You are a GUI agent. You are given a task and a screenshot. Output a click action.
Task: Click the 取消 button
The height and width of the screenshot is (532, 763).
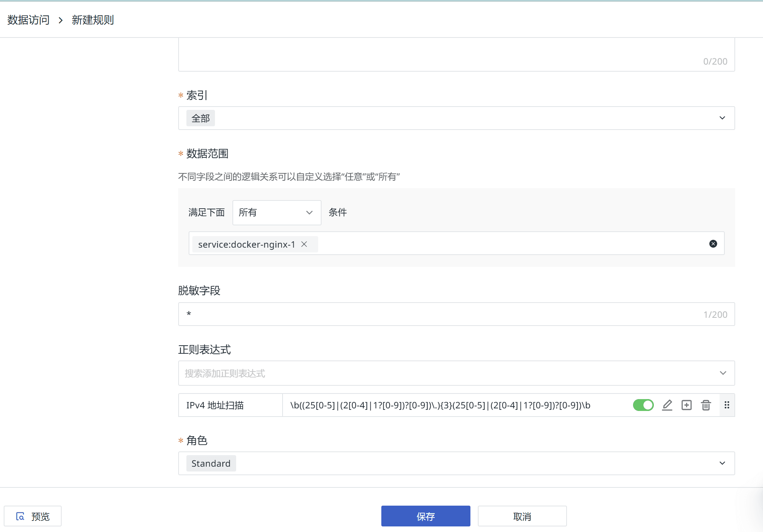pos(522,516)
